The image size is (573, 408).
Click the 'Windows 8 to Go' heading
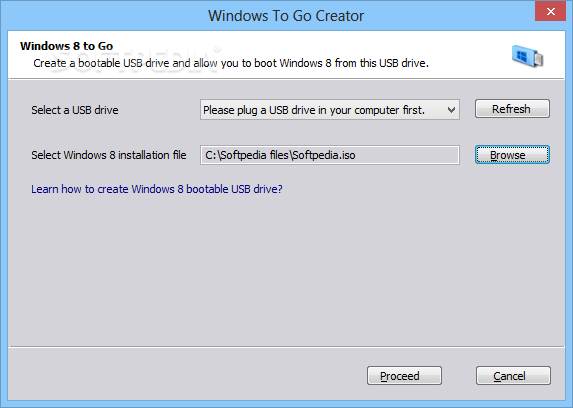tap(67, 46)
